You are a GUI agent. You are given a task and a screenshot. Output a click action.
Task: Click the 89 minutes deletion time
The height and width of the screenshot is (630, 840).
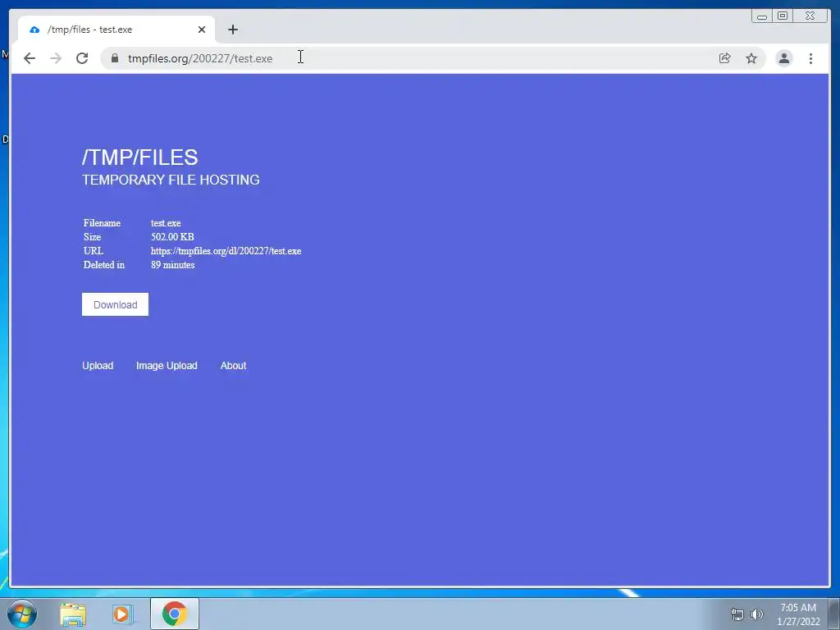click(x=172, y=265)
